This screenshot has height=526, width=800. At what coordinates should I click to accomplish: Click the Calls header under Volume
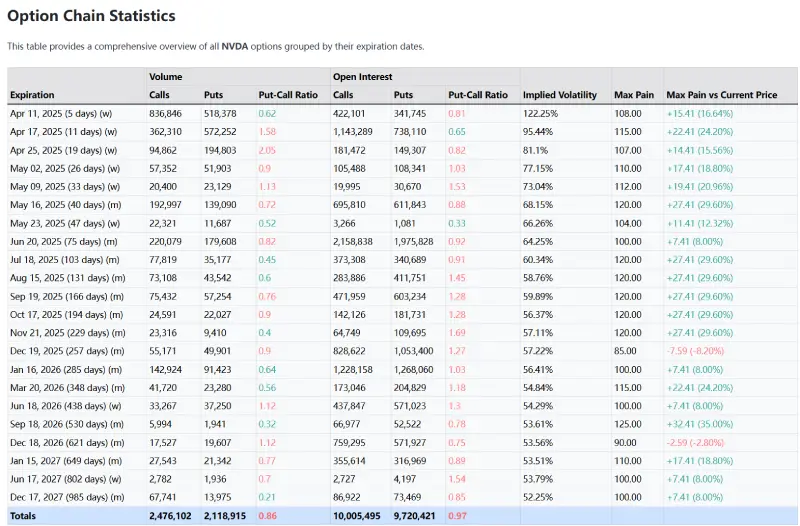[160, 95]
